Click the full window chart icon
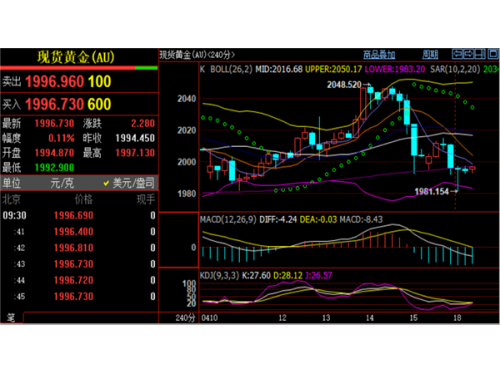This screenshot has width=500, height=375. click(x=493, y=54)
